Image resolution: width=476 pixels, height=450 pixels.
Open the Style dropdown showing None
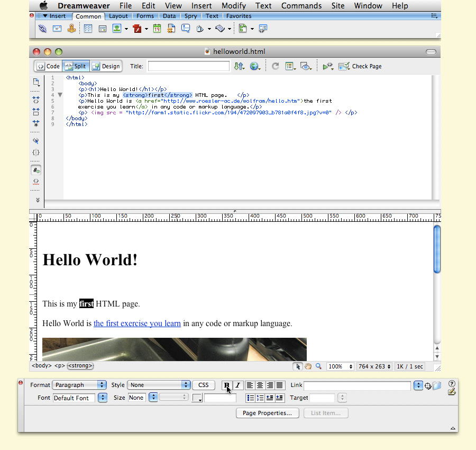coord(159,385)
